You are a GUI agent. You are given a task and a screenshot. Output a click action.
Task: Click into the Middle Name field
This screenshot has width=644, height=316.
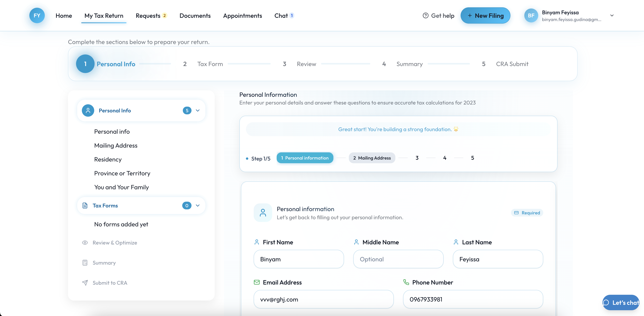coord(398,259)
